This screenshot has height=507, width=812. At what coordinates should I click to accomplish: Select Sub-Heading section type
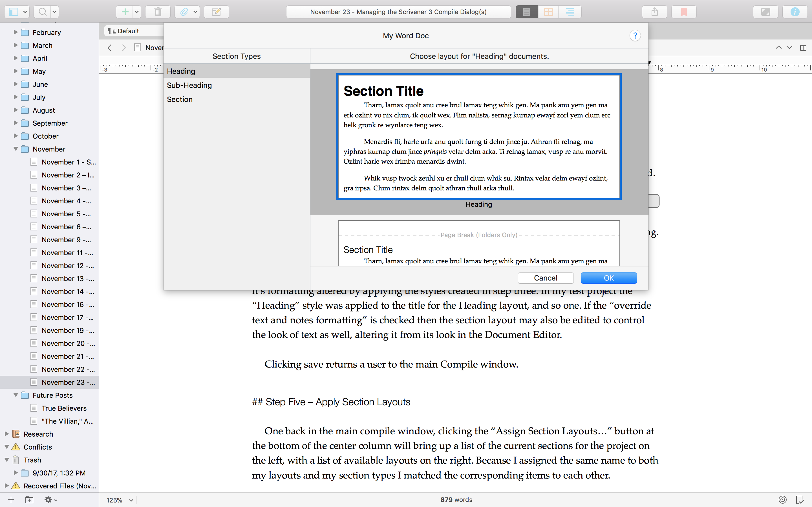(189, 85)
